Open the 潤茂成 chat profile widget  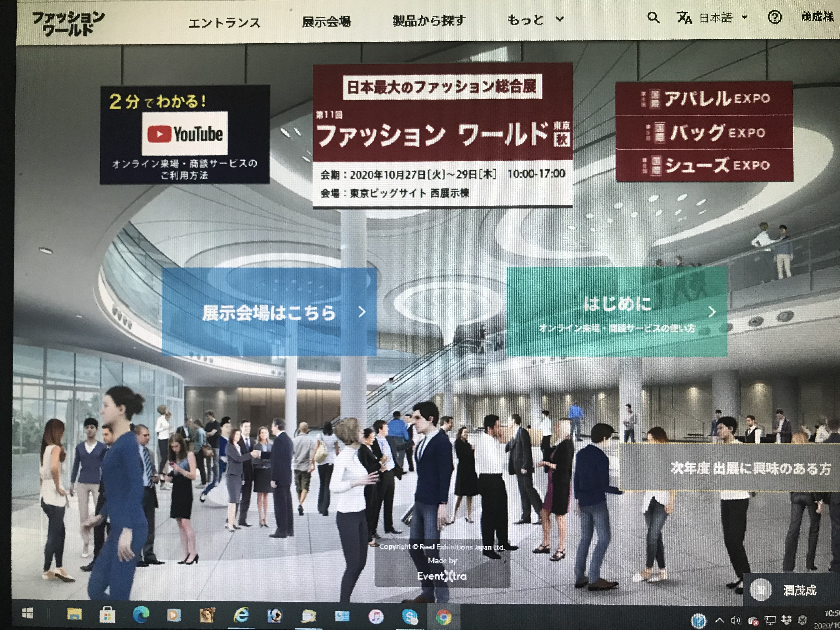(x=791, y=590)
